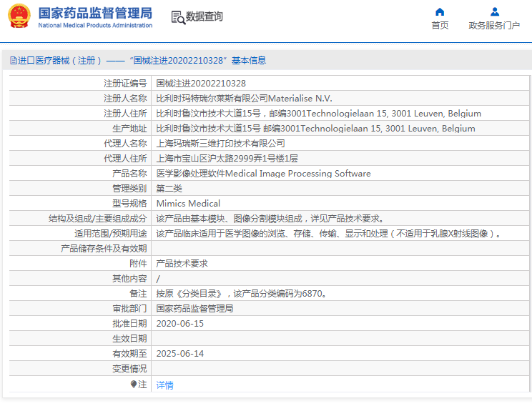Image resolution: width=532 pixels, height=406 pixels.
Task: Click the lightbulb icon beside 注
Action: tap(134, 384)
